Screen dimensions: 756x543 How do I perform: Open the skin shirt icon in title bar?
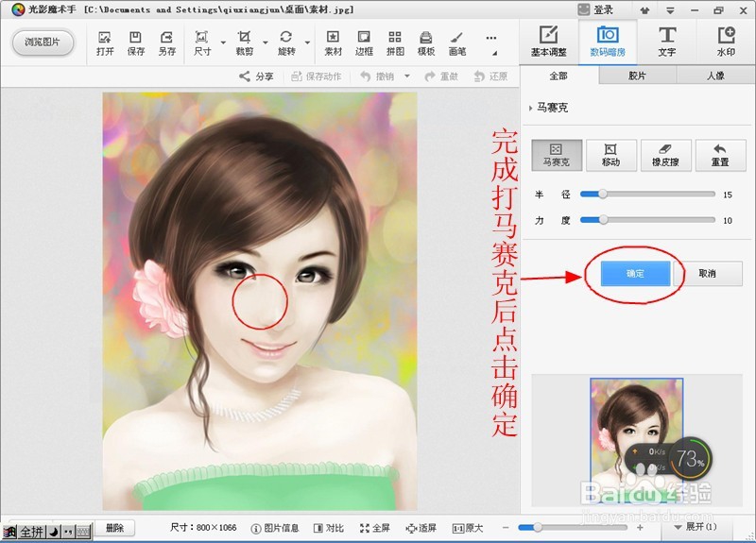pos(644,10)
